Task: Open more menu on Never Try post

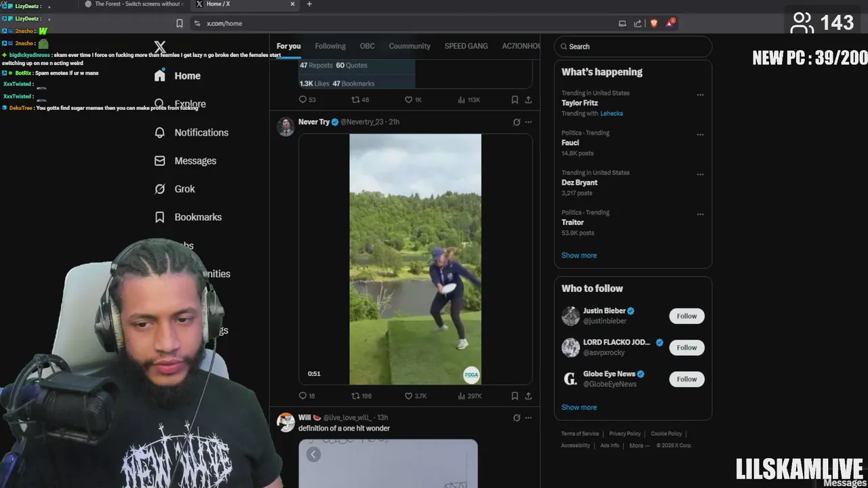Action: (528, 122)
